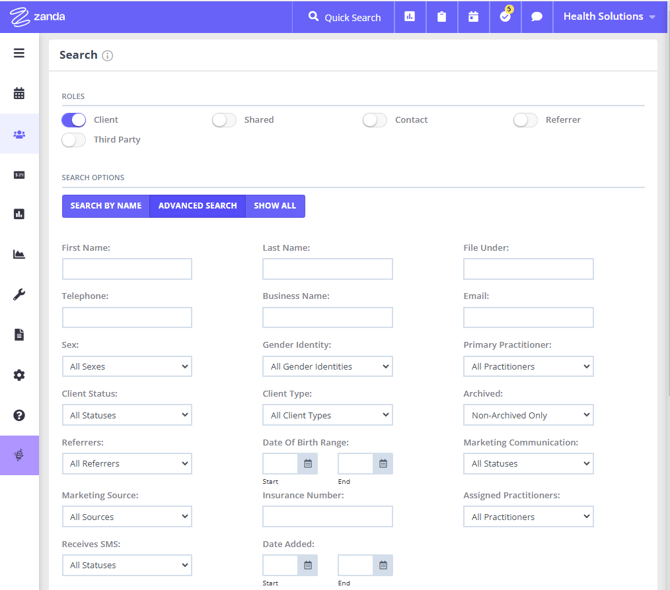Click the help question mark icon
The width and height of the screenshot is (670, 590).
pyautogui.click(x=19, y=415)
